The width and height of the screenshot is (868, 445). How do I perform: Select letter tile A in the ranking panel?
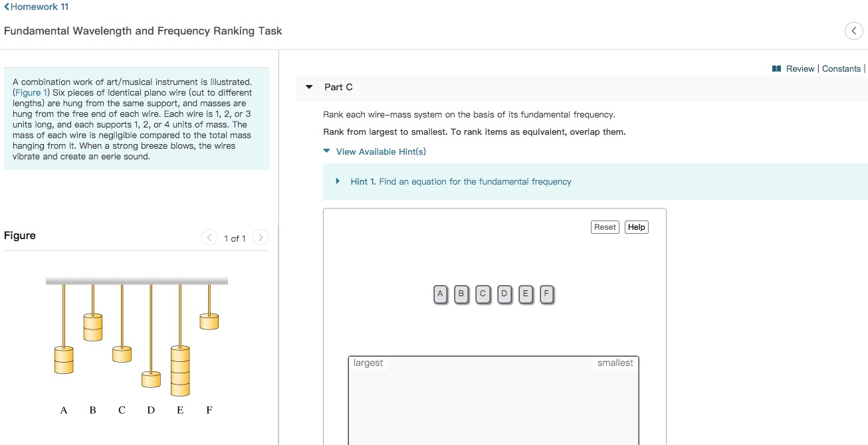[439, 294]
